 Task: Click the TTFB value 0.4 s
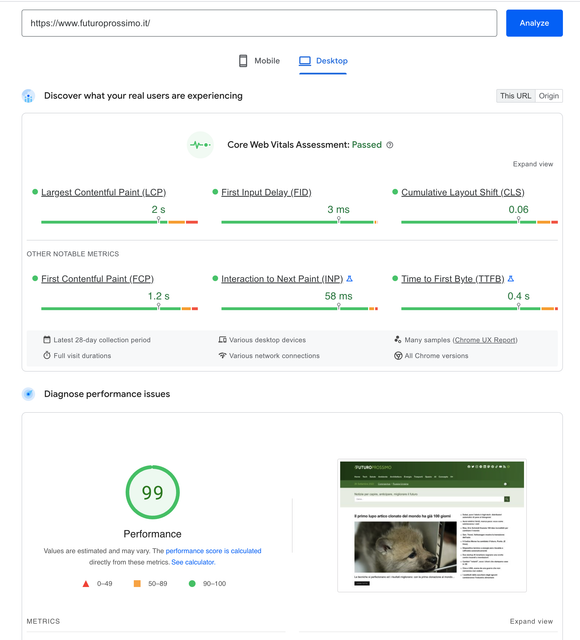[518, 296]
